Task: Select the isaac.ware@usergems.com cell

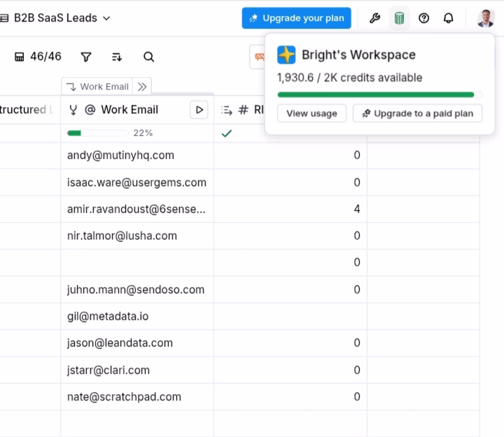Action: 137,182
